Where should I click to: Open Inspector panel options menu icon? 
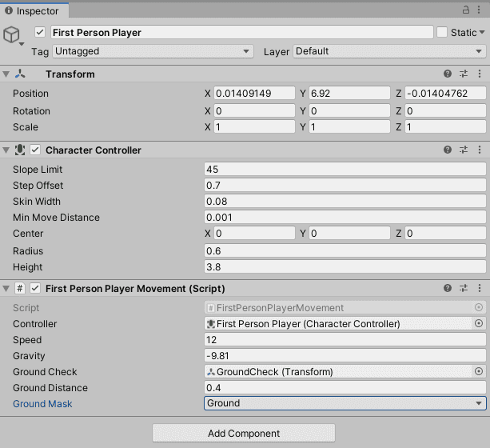click(480, 10)
